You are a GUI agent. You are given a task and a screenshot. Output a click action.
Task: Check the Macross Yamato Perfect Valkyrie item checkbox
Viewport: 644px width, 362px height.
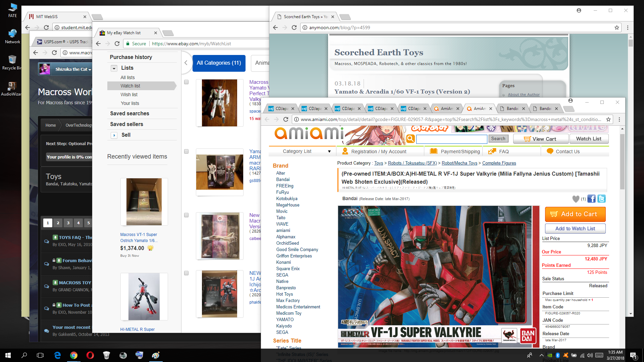tap(186, 82)
